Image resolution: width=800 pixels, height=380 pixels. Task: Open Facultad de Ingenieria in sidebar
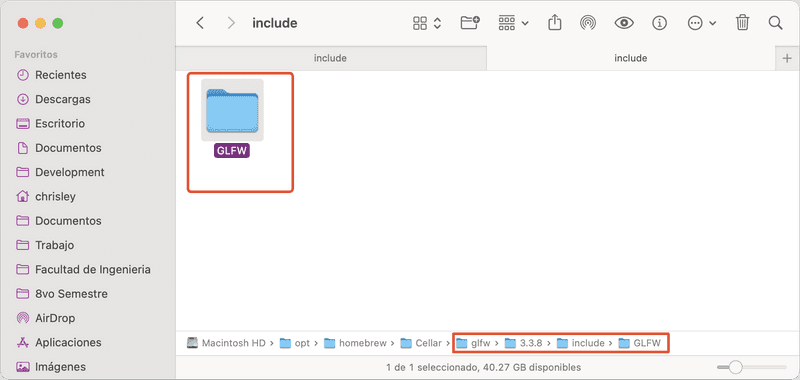(x=92, y=269)
